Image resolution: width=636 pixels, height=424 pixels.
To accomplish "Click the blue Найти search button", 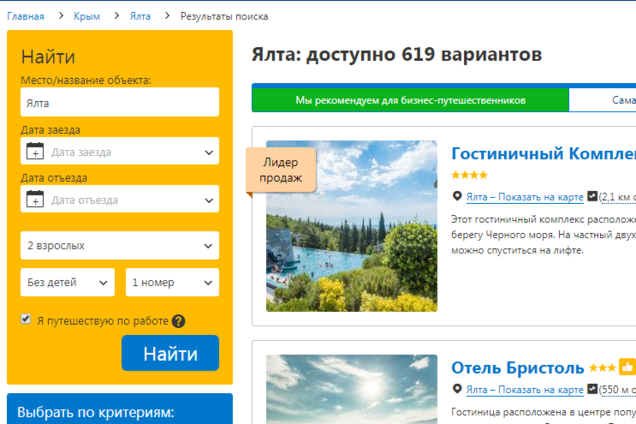I will [x=170, y=353].
